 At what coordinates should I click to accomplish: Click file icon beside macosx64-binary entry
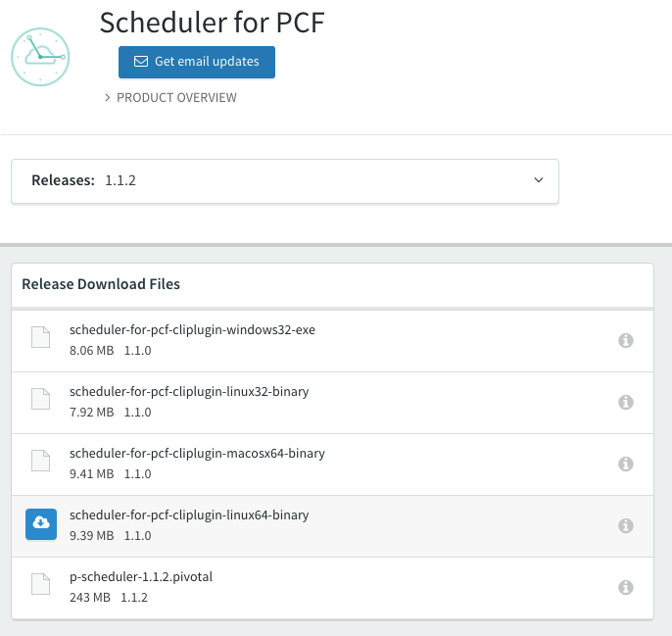tap(41, 461)
